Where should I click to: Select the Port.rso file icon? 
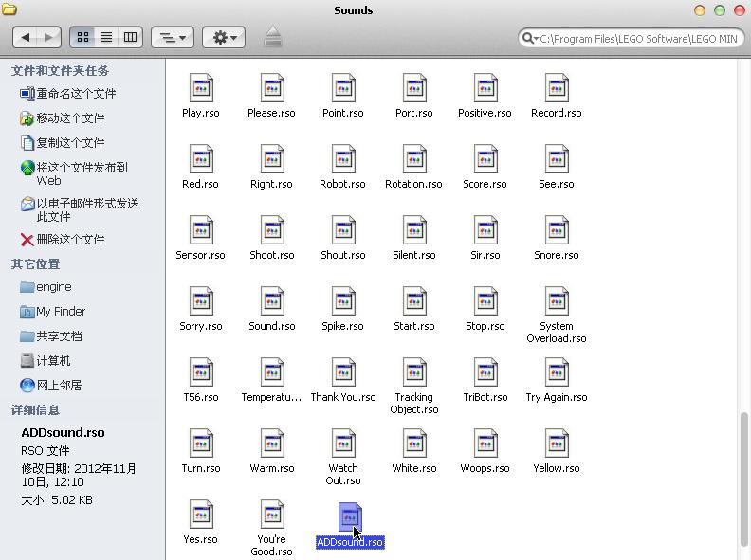[414, 88]
